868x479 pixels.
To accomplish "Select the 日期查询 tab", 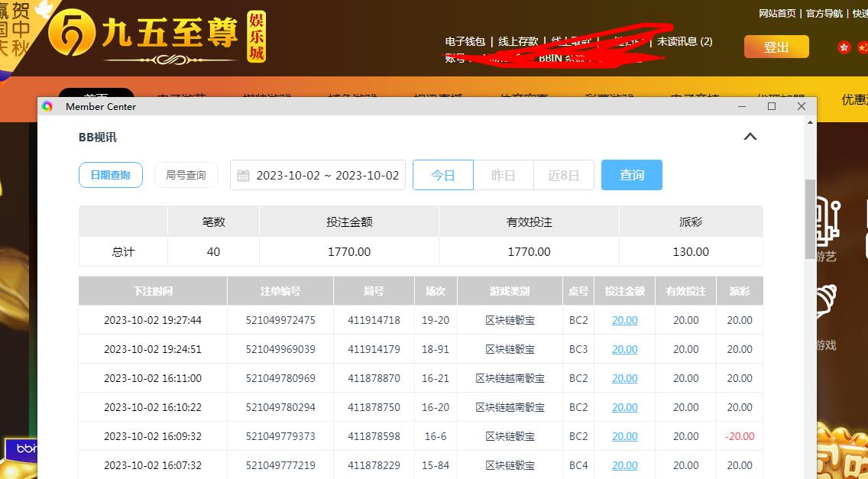I will [x=111, y=175].
